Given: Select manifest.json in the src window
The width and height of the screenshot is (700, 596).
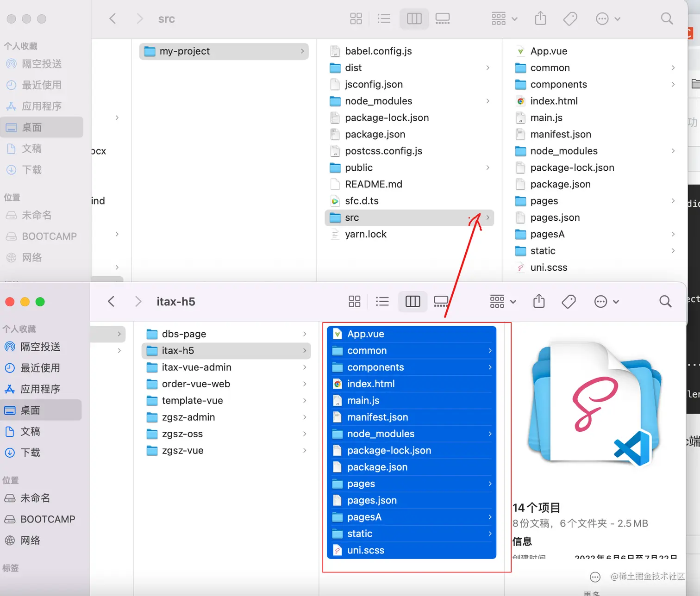Looking at the screenshot, I should point(595,134).
